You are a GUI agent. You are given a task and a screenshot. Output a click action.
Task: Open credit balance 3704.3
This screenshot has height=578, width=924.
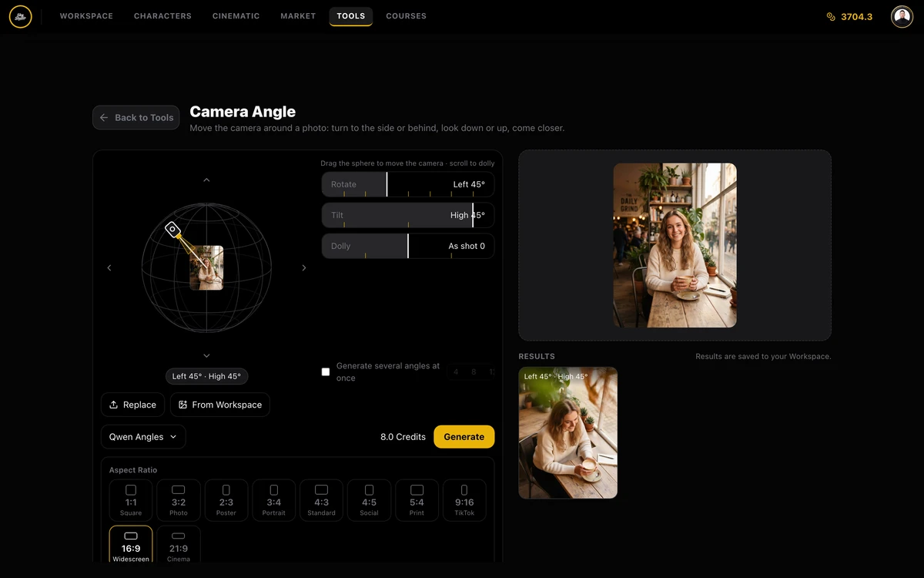point(856,16)
